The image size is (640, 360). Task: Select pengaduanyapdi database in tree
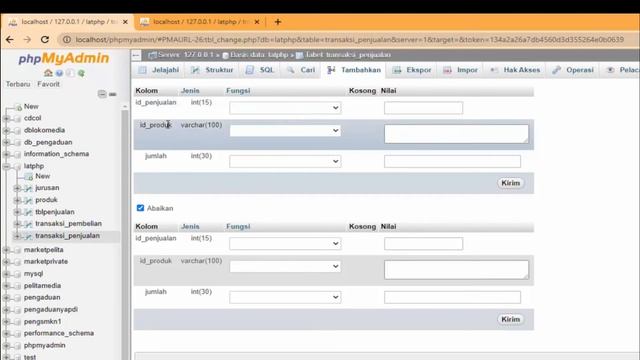pyautogui.click(x=51, y=309)
